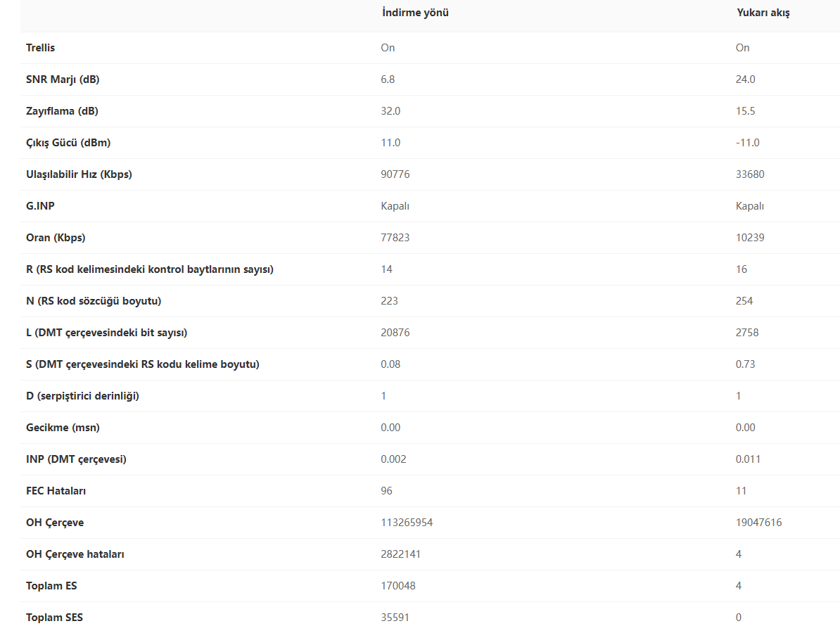Click SNR Marjı downstream value 6.8
Viewport: 840px width, 626px height.
388,79
